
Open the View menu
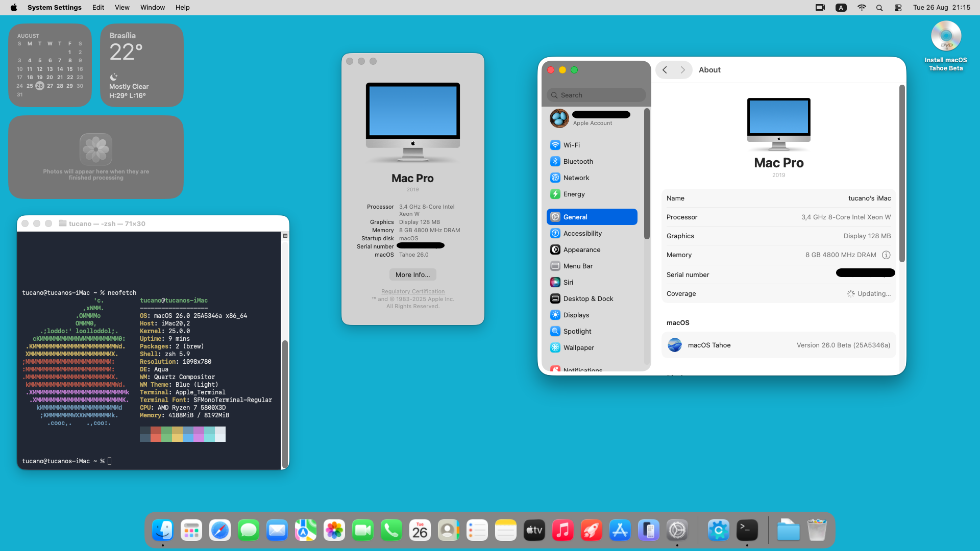click(122, 8)
